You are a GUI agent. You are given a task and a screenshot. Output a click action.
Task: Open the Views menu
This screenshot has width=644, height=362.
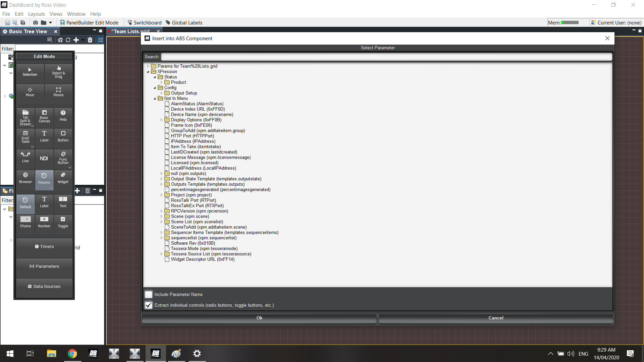pos(56,14)
